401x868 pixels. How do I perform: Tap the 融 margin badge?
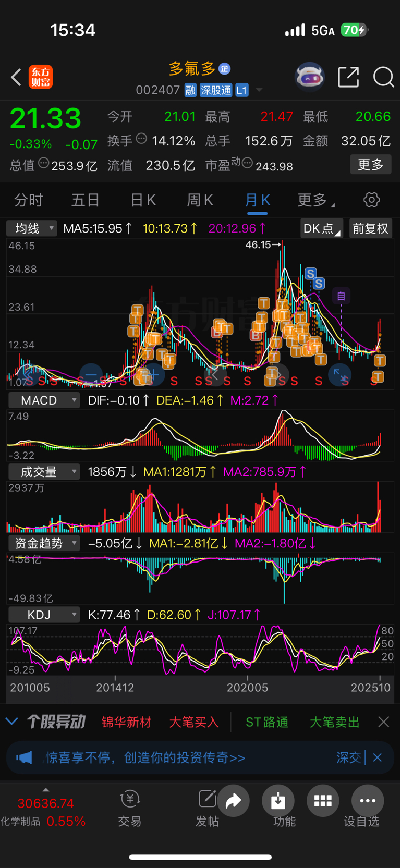(x=190, y=90)
